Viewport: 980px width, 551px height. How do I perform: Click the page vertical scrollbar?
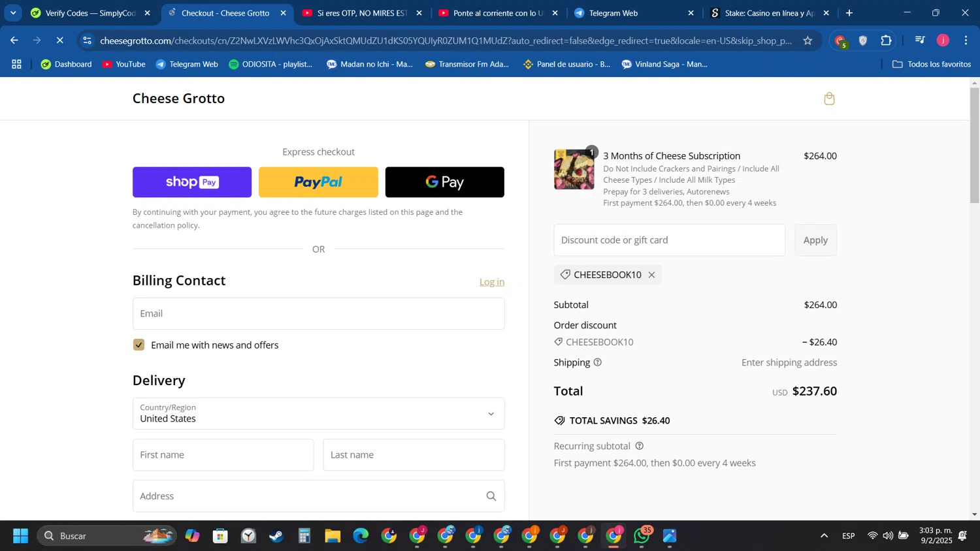pos(974,145)
